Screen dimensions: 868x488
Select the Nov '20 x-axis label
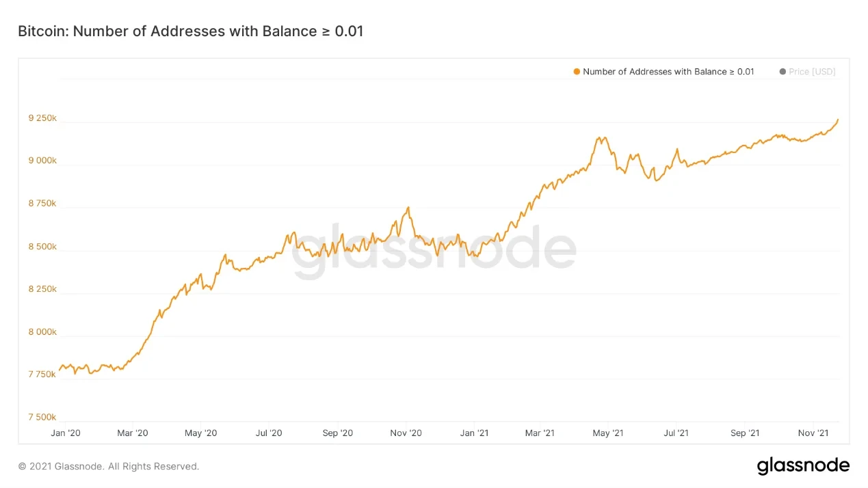click(x=405, y=433)
